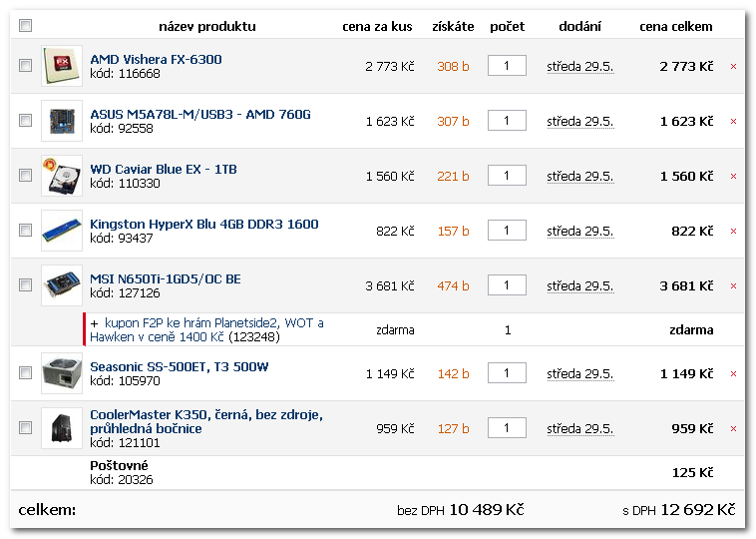Viewport: 756px width, 539px height.
Task: Toggle the select-all checkbox in header
Action: [x=26, y=25]
